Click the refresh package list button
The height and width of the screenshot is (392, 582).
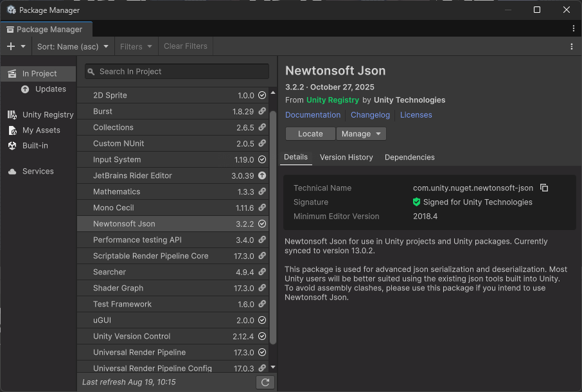(265, 382)
